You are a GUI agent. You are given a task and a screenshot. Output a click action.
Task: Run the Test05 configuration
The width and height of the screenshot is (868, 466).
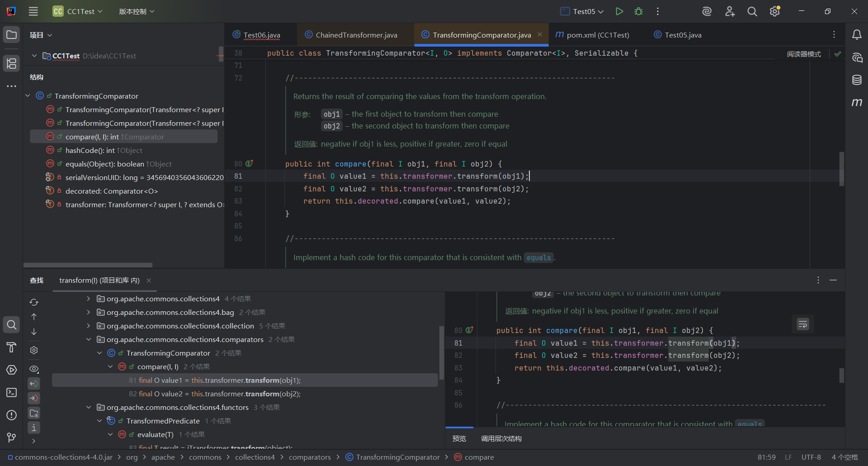[619, 11]
